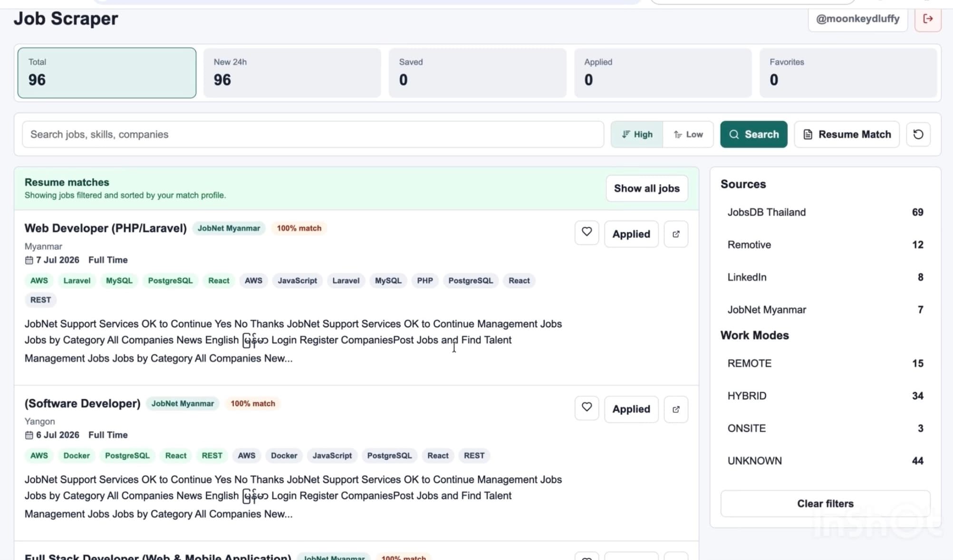
Task: Filter by Remotive source
Action: pos(826,245)
